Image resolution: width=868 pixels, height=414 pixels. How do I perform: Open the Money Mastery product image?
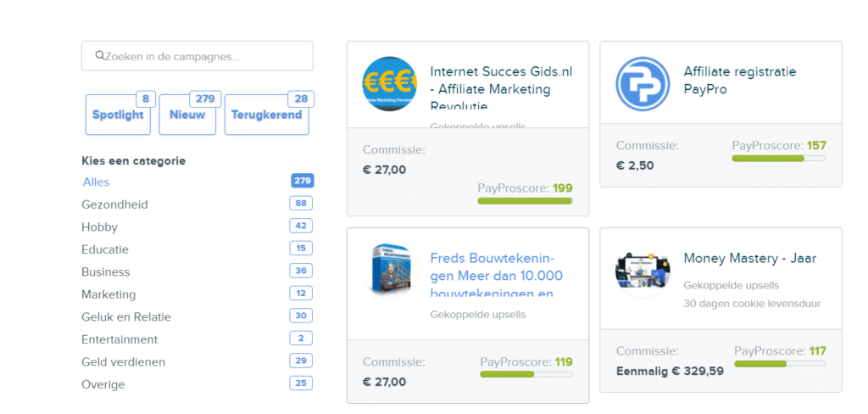click(x=643, y=271)
